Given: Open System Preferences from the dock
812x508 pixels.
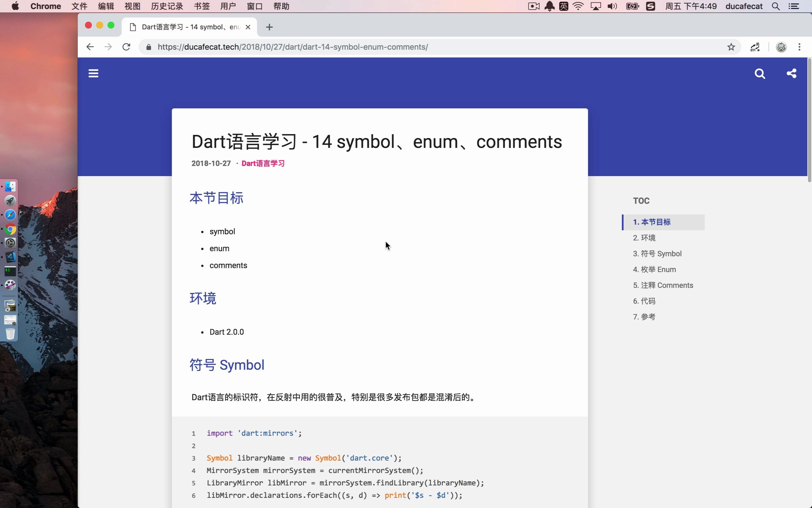Looking at the screenshot, I should (x=10, y=243).
